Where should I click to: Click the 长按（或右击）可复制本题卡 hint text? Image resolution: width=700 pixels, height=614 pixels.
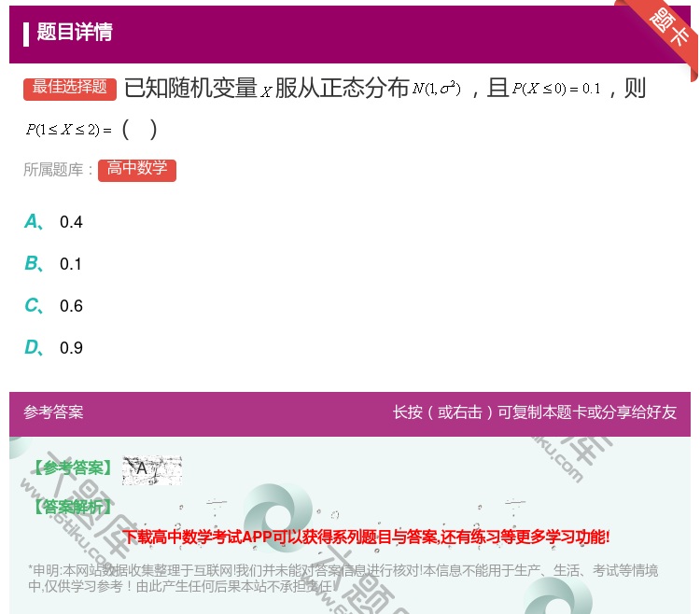click(535, 412)
